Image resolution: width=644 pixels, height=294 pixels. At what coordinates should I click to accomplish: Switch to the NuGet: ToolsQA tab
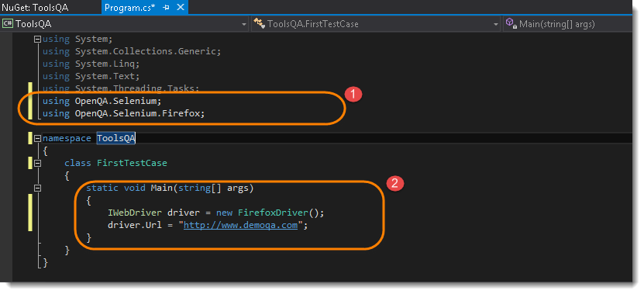(x=35, y=8)
